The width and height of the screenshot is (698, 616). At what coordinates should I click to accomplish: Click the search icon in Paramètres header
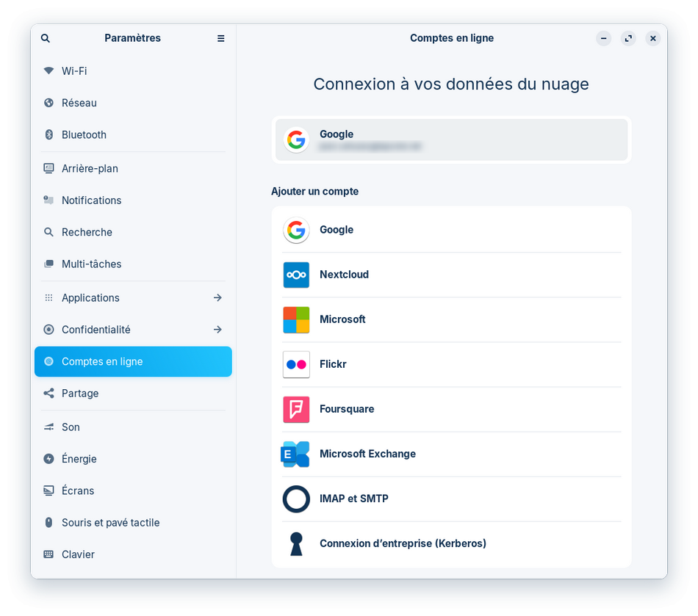pyautogui.click(x=46, y=38)
